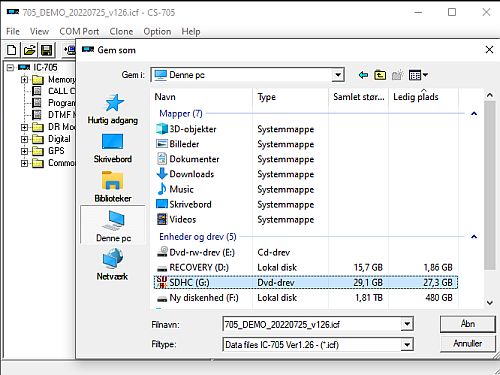Screen dimensions: 500x375
Task: Expand the GPS tree node
Action: click(x=24, y=151)
